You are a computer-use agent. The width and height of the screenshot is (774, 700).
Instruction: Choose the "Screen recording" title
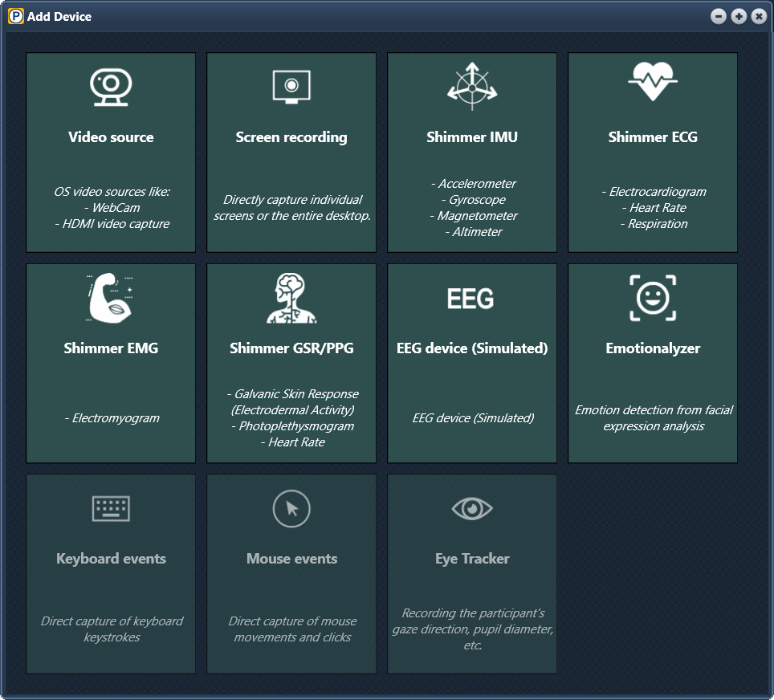[x=291, y=137]
